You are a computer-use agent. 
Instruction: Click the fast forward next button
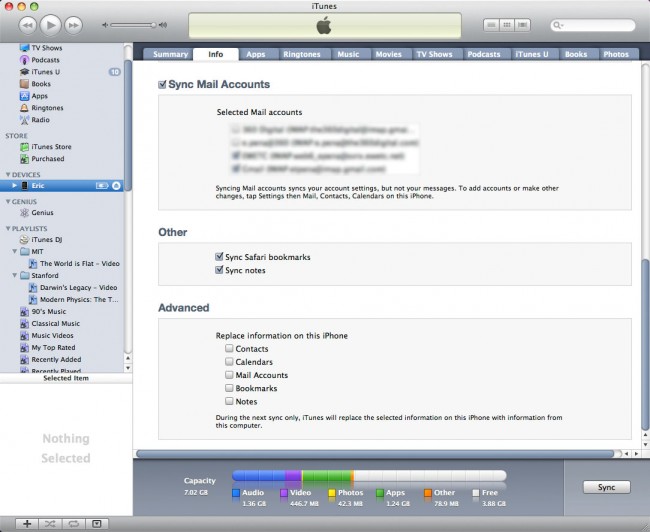(74, 25)
